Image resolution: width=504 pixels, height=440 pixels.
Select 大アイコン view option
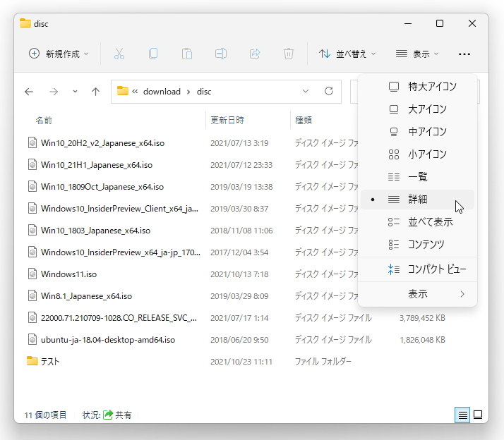[418, 109]
